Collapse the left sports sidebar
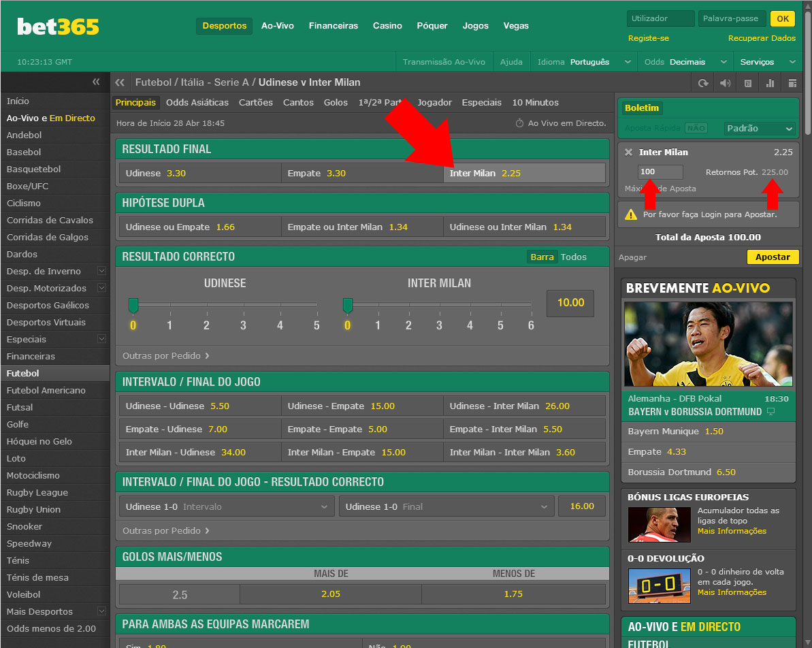 (96, 82)
